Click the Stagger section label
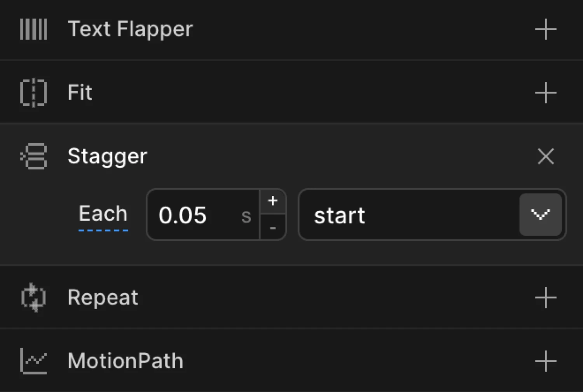The width and height of the screenshot is (583, 392). tap(108, 156)
